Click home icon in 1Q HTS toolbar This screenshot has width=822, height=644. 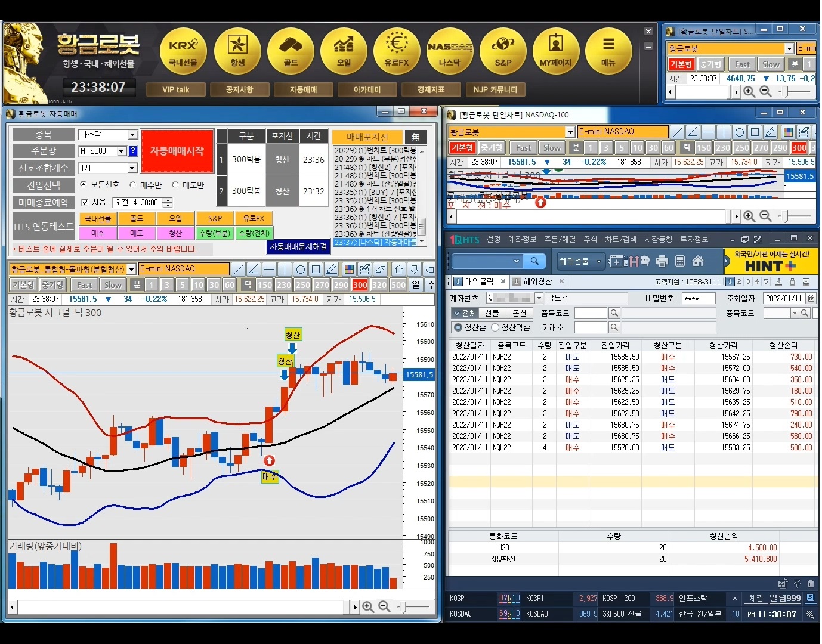[698, 261]
